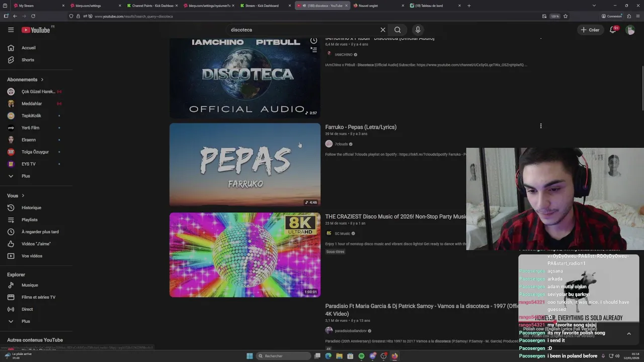Open the Windows Start menu
644x362 pixels.
[250, 356]
